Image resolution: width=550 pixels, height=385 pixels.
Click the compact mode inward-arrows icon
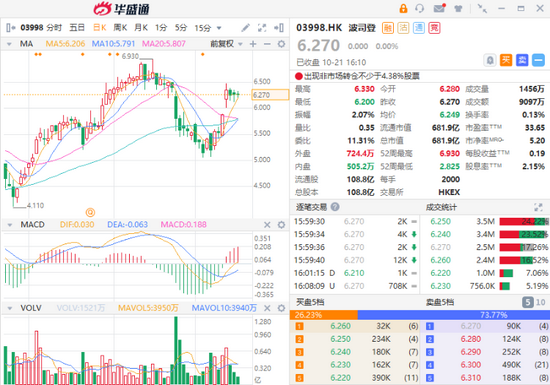pyautogui.click(x=482, y=8)
